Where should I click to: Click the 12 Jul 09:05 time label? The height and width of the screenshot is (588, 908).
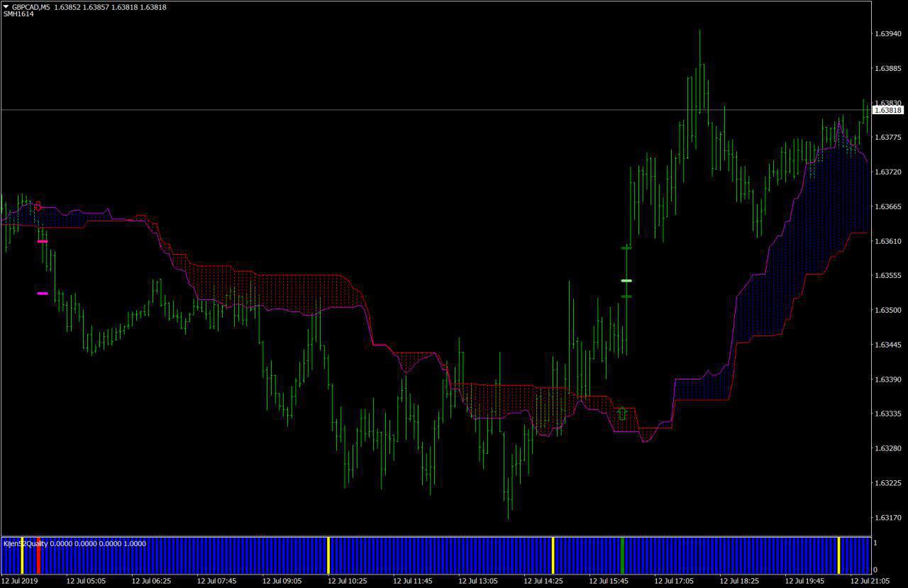pyautogui.click(x=282, y=580)
